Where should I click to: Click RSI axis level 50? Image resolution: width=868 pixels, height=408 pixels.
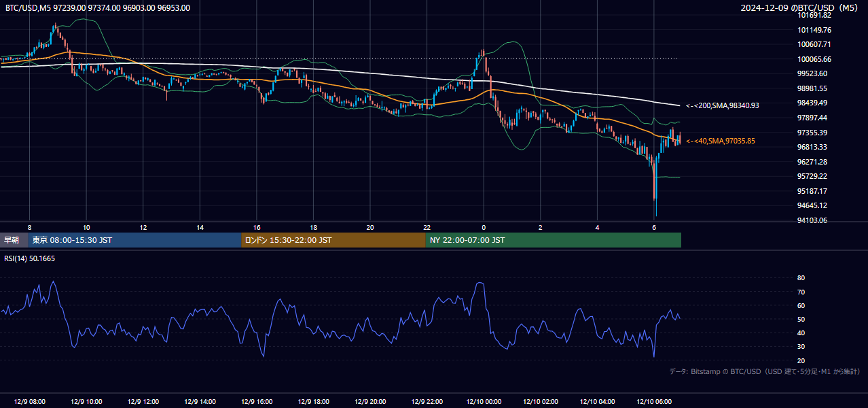pos(801,319)
